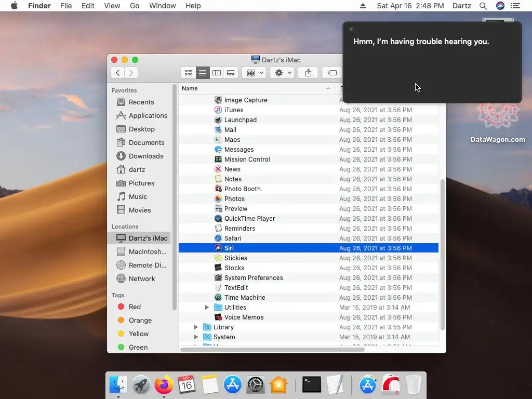
Task: Select System Preferences in list
Action: [309, 278]
